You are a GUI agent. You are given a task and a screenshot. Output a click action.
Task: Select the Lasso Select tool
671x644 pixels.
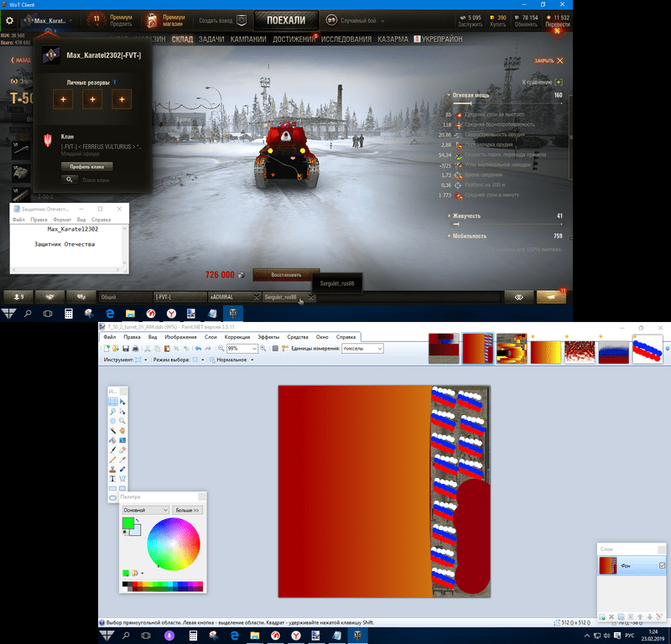(x=112, y=412)
